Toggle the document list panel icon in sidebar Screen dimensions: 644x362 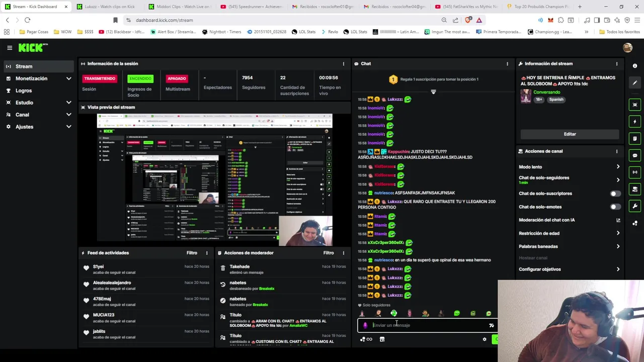(635, 139)
